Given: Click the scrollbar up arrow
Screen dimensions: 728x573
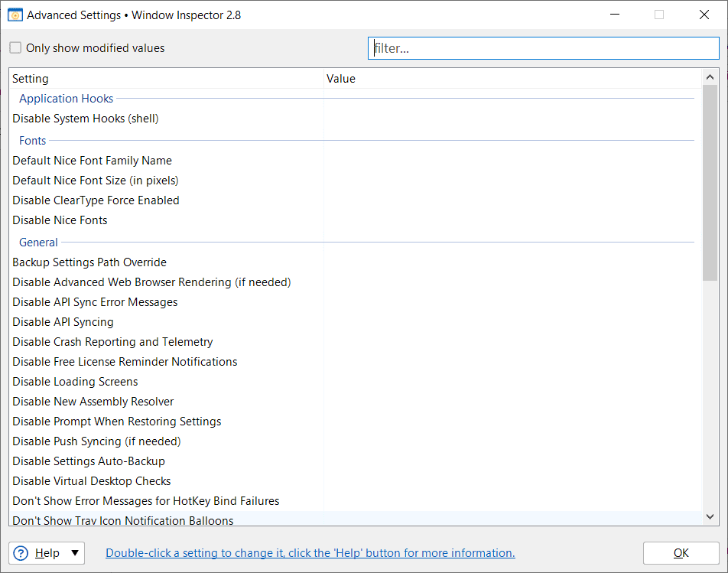Looking at the screenshot, I should [x=710, y=77].
